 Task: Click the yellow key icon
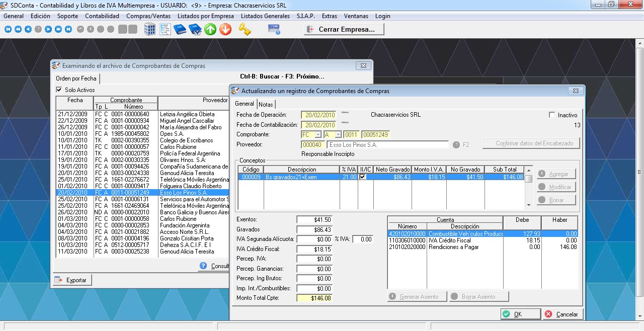tap(245, 30)
